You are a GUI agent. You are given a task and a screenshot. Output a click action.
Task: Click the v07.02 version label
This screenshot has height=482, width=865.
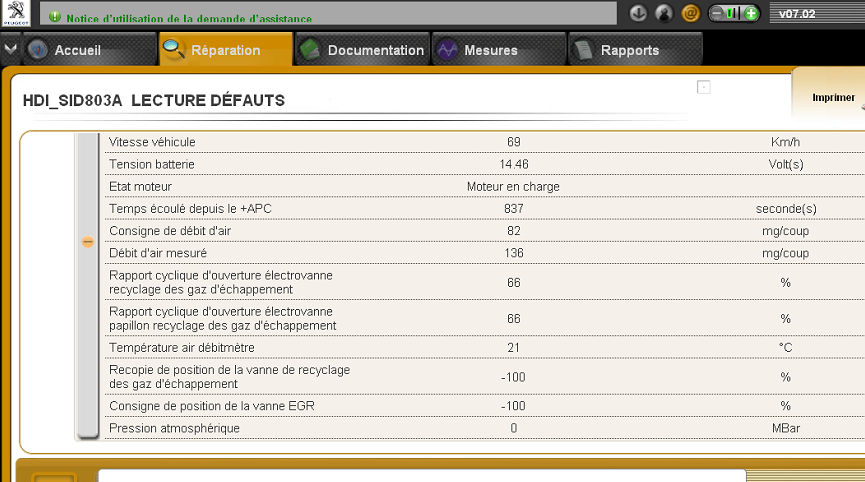(x=797, y=14)
